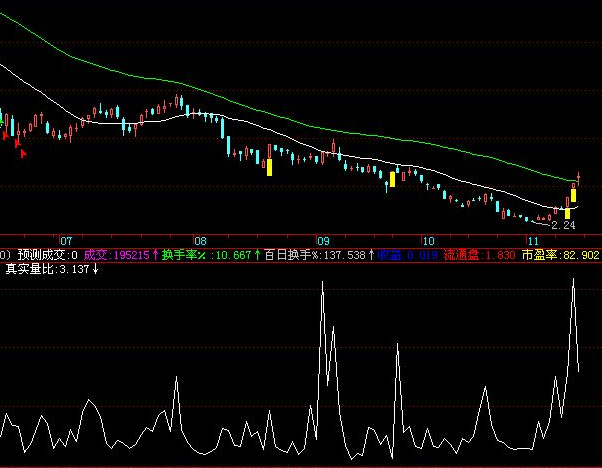This screenshot has width=602, height=468.
Task: Select the 09 month marker on time axis
Action: tap(323, 241)
